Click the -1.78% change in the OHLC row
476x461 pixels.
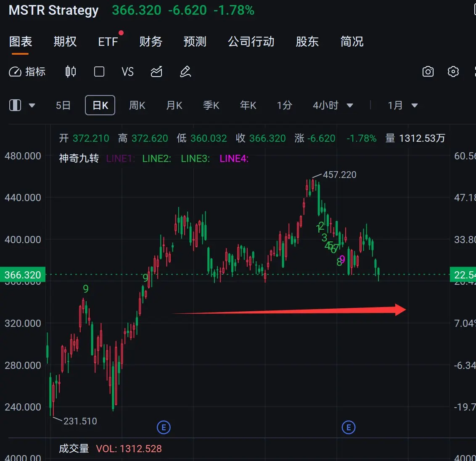[x=362, y=138]
